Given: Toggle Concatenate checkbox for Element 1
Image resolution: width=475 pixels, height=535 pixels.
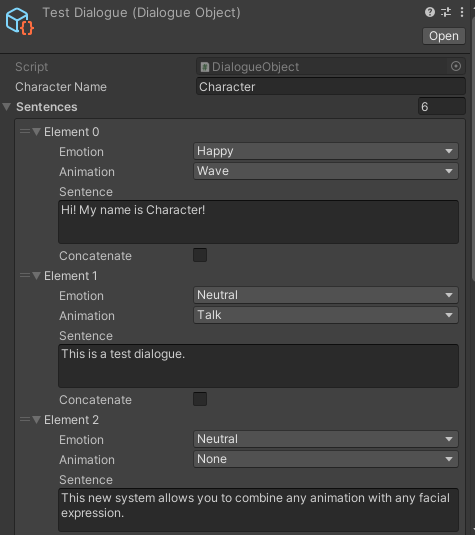Looking at the screenshot, I should pyautogui.click(x=200, y=399).
